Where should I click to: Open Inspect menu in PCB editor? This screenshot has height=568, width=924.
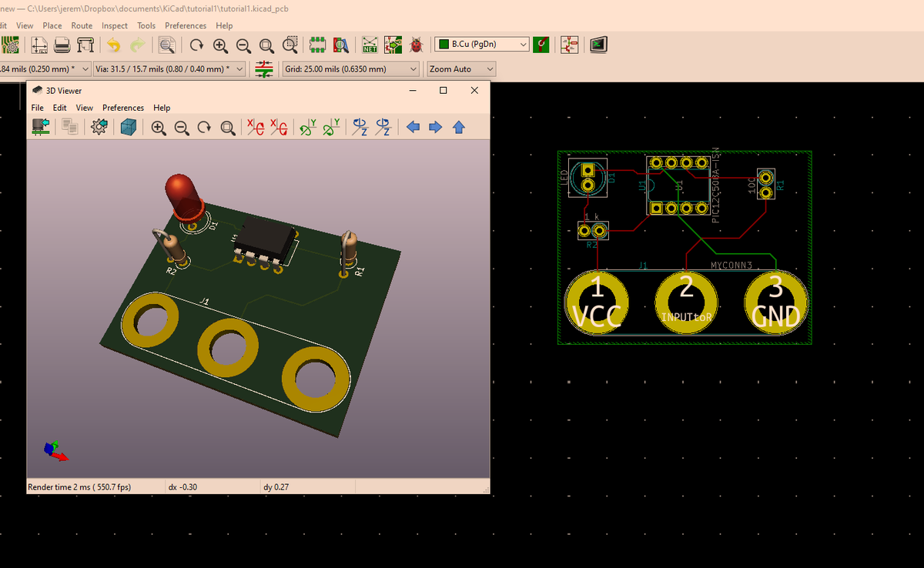(x=115, y=25)
